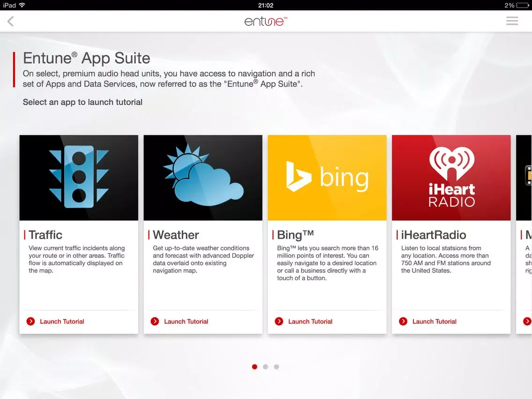Click 'Select an app to launch tutorial' text
Screen dimensions: 532x399
pyautogui.click(x=82, y=102)
